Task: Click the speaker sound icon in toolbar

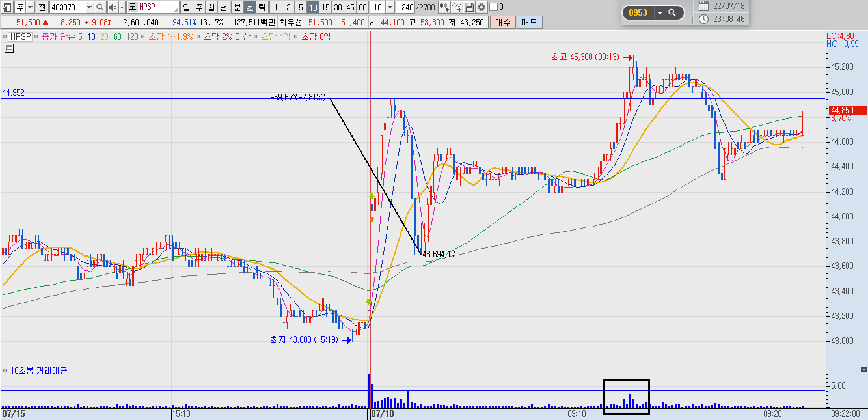Action: 113,7
